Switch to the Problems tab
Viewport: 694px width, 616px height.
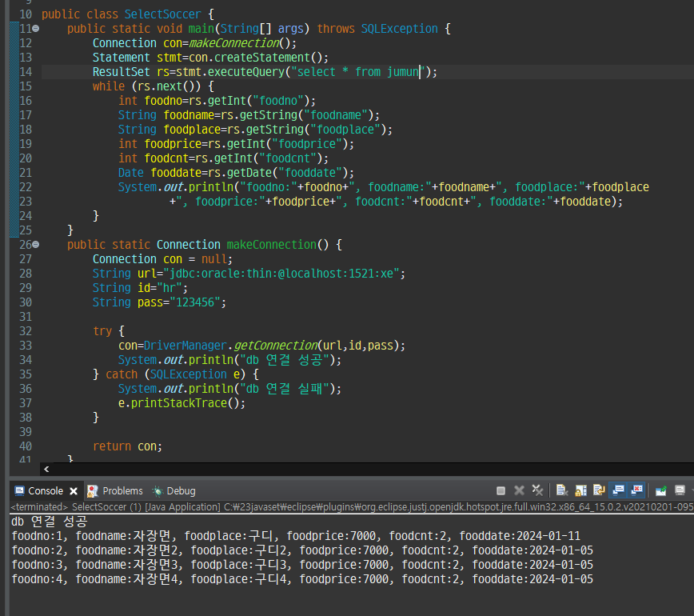click(x=122, y=490)
